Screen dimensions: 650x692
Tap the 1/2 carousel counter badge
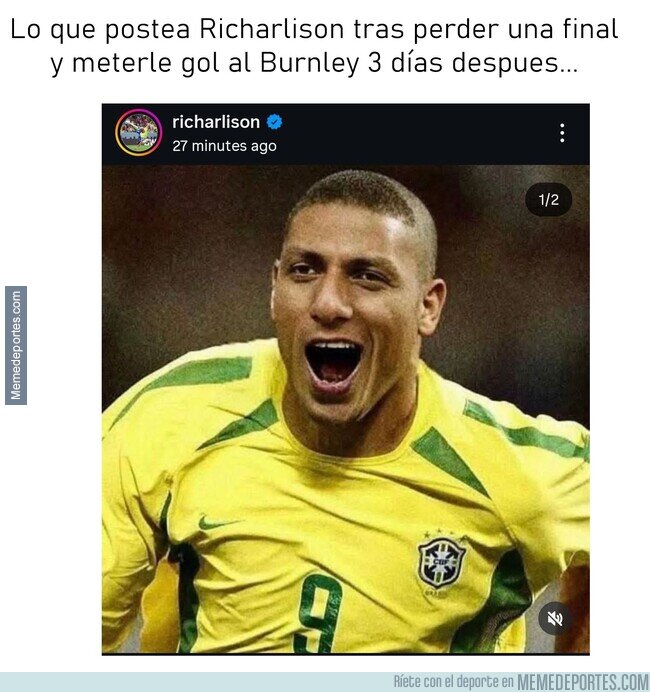[x=549, y=200]
